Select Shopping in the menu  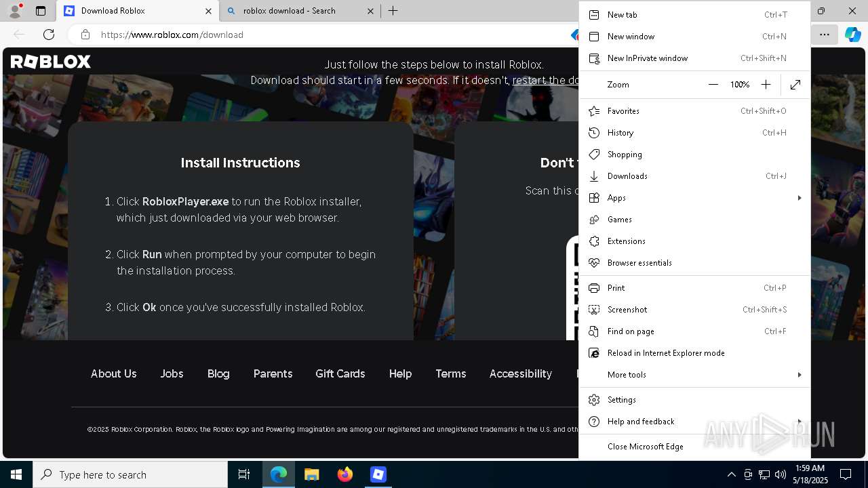coord(694,155)
